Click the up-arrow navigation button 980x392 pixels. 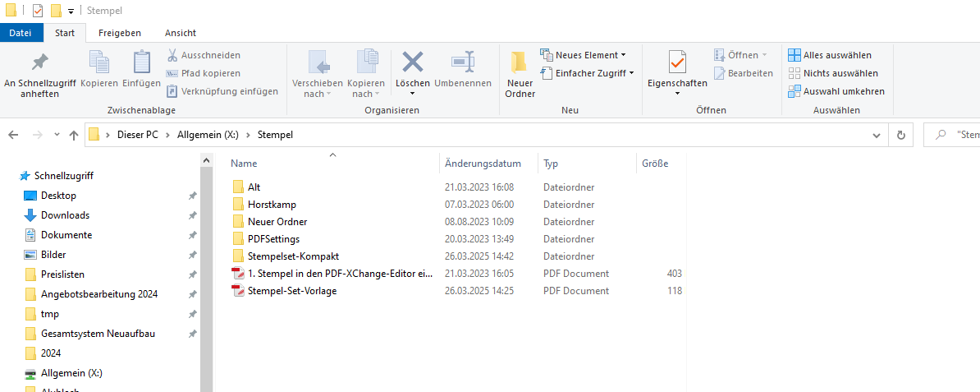pos(74,135)
